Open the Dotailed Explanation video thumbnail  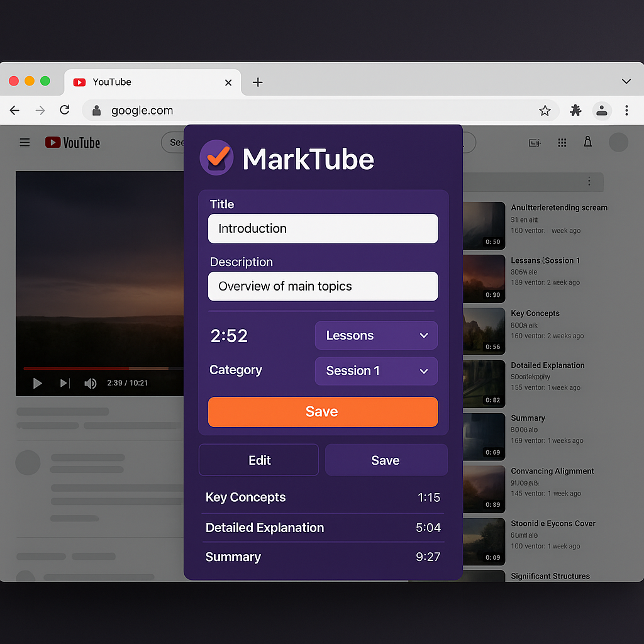[484, 384]
